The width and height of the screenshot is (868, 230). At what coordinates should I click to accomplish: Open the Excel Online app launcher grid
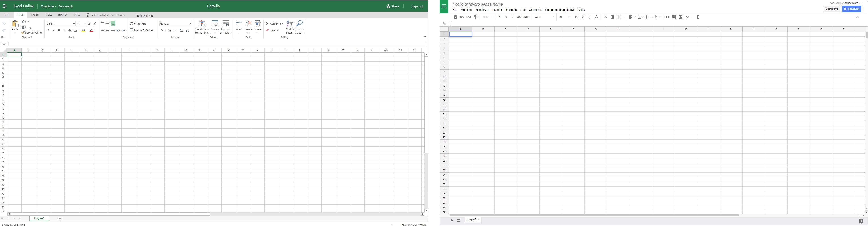point(5,6)
